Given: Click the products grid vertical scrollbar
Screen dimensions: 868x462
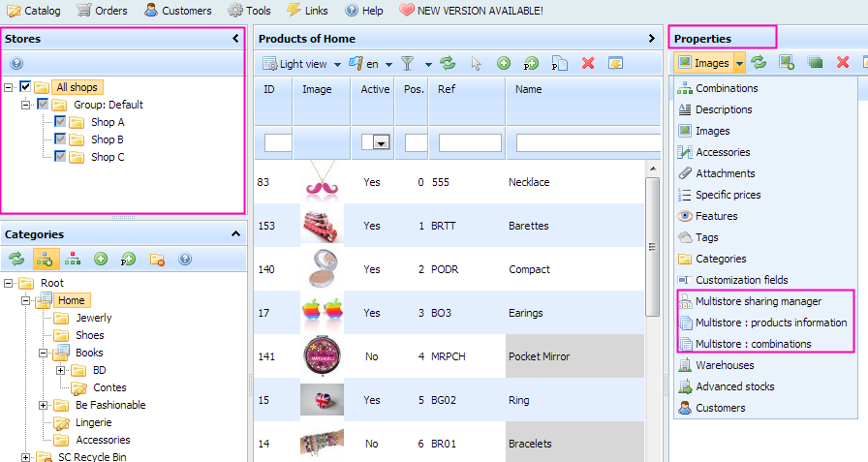Looking at the screenshot, I should click(x=653, y=247).
